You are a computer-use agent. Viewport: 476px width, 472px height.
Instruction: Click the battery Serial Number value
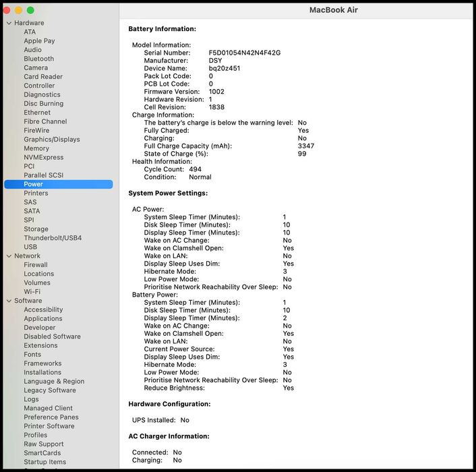point(244,53)
